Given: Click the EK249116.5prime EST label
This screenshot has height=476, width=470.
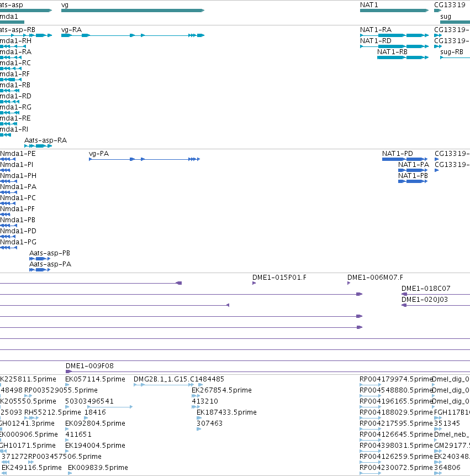Looking at the screenshot, I should click(31, 468).
